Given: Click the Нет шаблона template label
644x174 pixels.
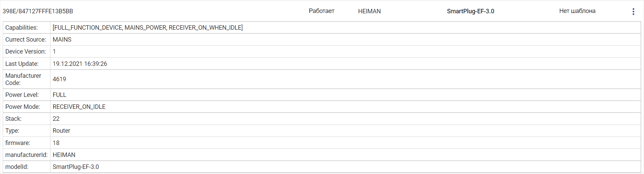Looking at the screenshot, I should point(577,11).
